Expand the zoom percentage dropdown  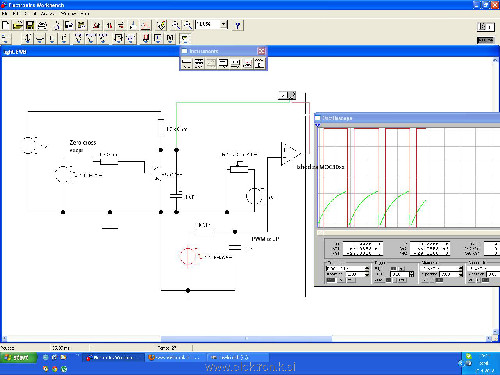224,25
